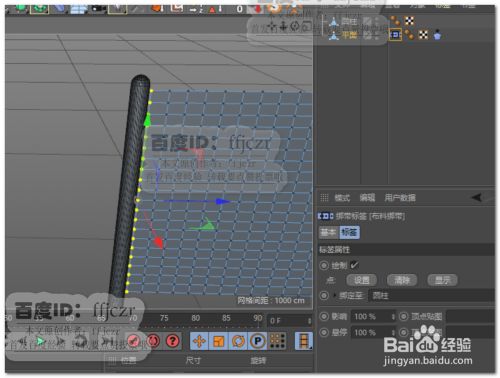Expand the 绑定至 disclosure triangle
Viewport: 500px width, 378px height.
click(334, 295)
